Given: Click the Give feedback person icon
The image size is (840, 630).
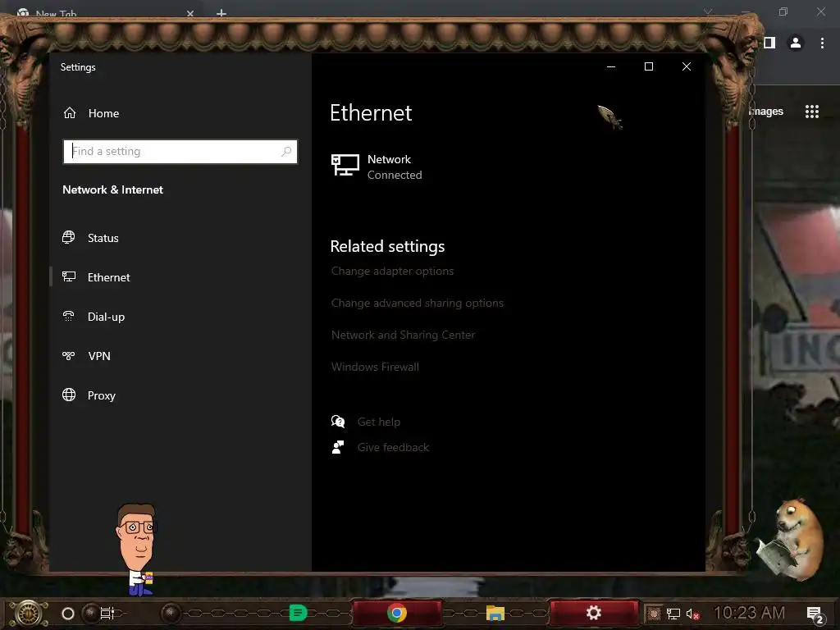Looking at the screenshot, I should coord(338,447).
